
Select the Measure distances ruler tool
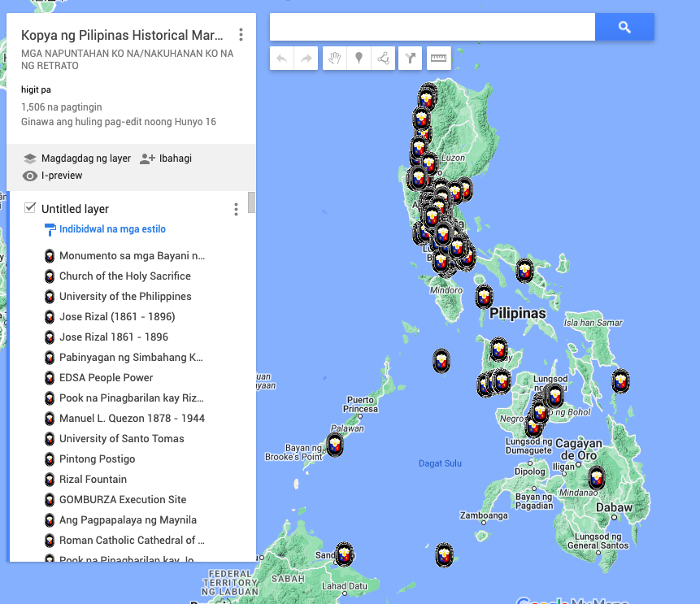click(439, 58)
